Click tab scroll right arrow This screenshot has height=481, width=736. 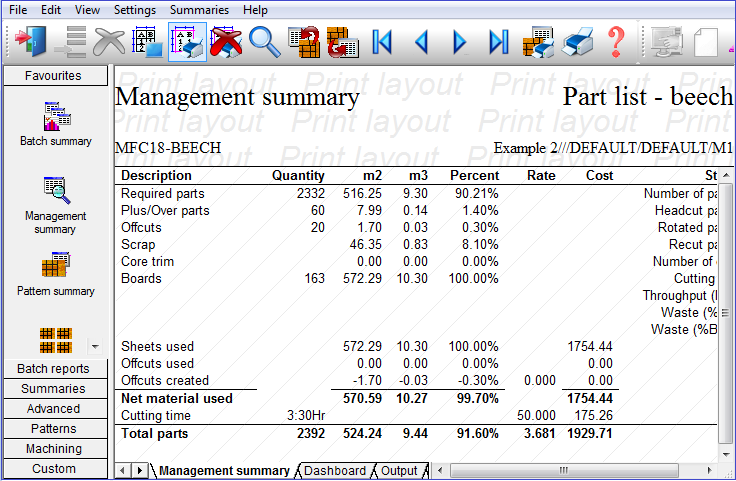click(139, 470)
